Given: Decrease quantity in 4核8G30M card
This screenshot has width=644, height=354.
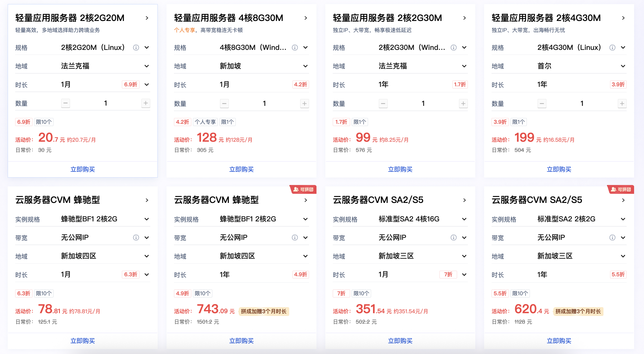Looking at the screenshot, I should pos(224,103).
